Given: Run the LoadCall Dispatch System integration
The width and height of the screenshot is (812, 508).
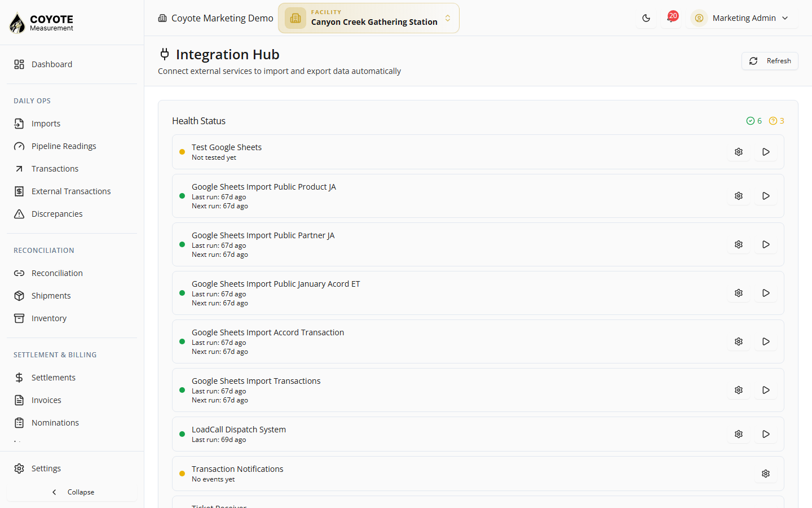Looking at the screenshot, I should click(x=766, y=434).
